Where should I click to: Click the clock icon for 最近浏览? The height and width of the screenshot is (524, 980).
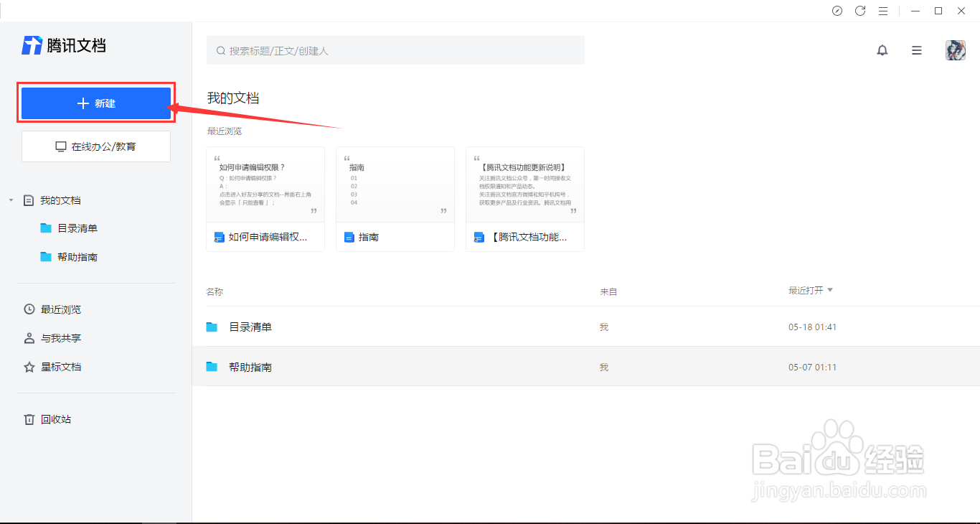click(29, 309)
